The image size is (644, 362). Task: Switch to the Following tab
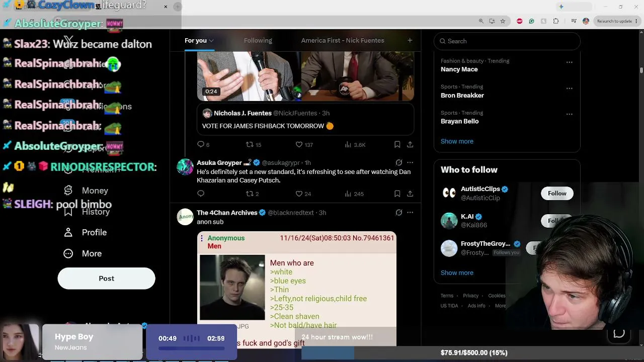pos(258,40)
